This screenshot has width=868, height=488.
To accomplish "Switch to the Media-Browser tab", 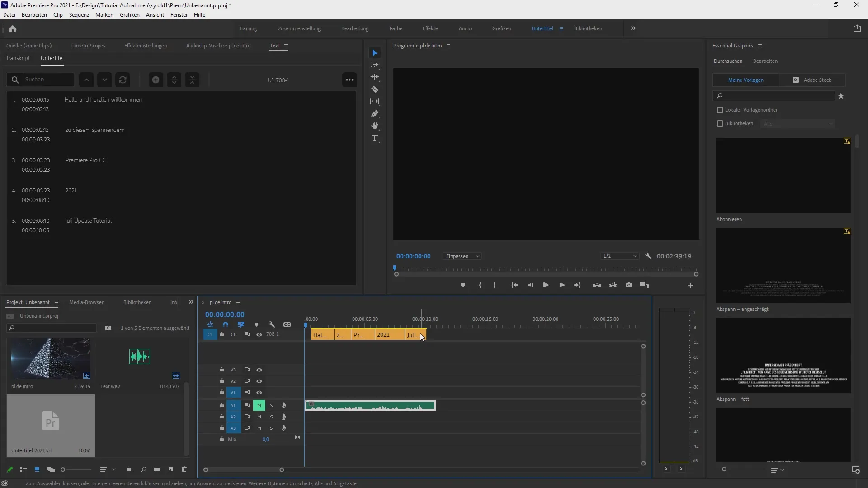I will pos(86,302).
